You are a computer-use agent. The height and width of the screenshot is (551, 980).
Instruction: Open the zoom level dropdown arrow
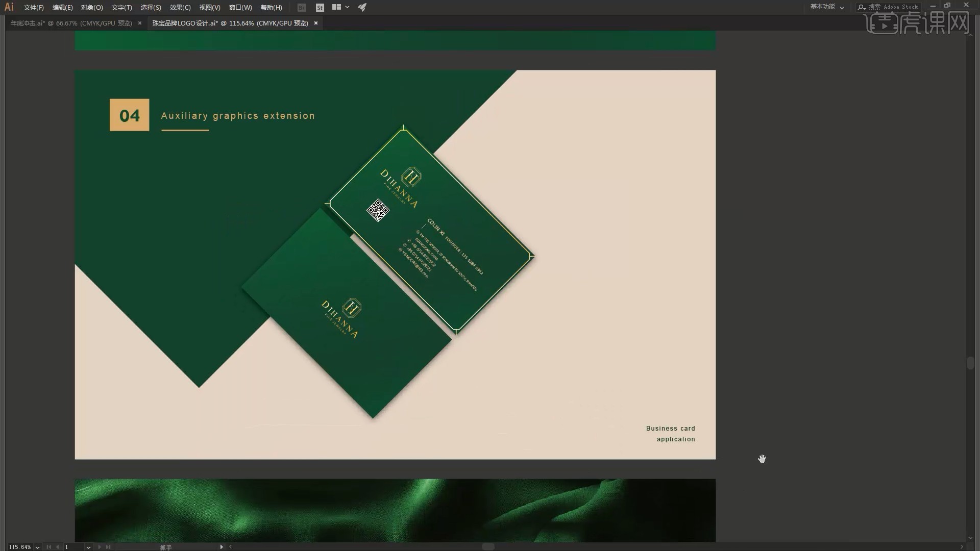(37, 547)
